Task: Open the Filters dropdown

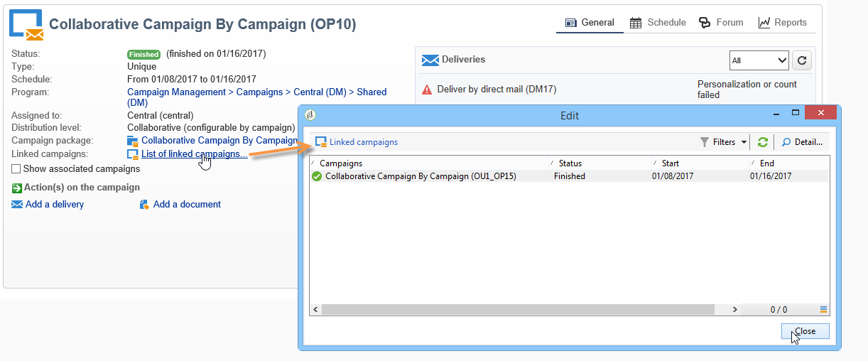Action: point(724,142)
